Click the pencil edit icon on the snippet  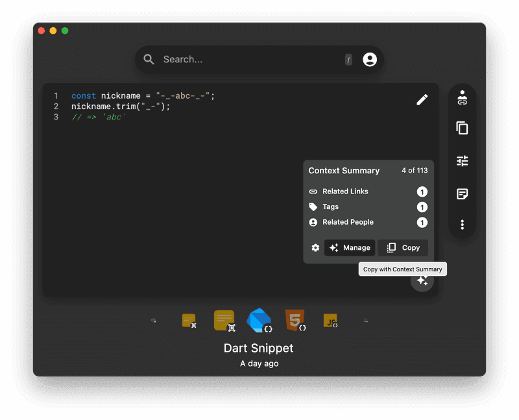pyautogui.click(x=422, y=99)
